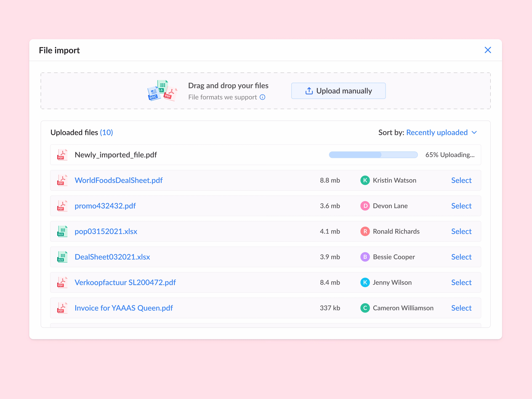The image size is (532, 399).
Task: Open Verkoopfactuur SL200472.pdf file link
Action: [x=125, y=282]
